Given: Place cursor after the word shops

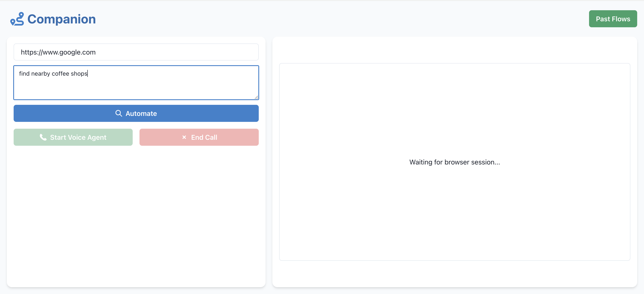Looking at the screenshot, I should [x=88, y=73].
